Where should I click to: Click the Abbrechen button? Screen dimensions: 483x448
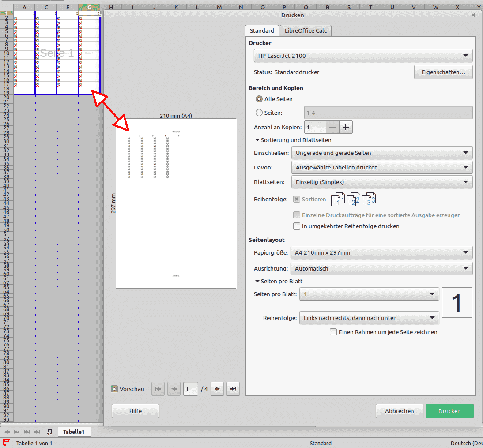click(x=399, y=411)
